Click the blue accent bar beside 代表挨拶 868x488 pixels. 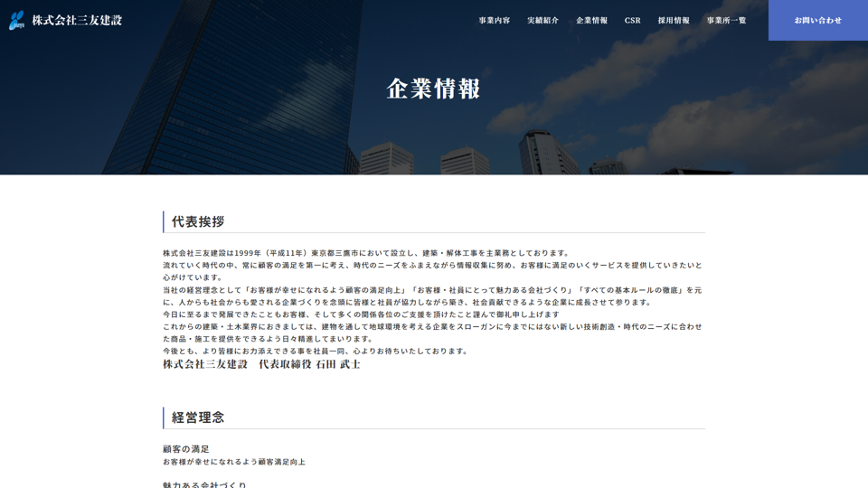(164, 221)
